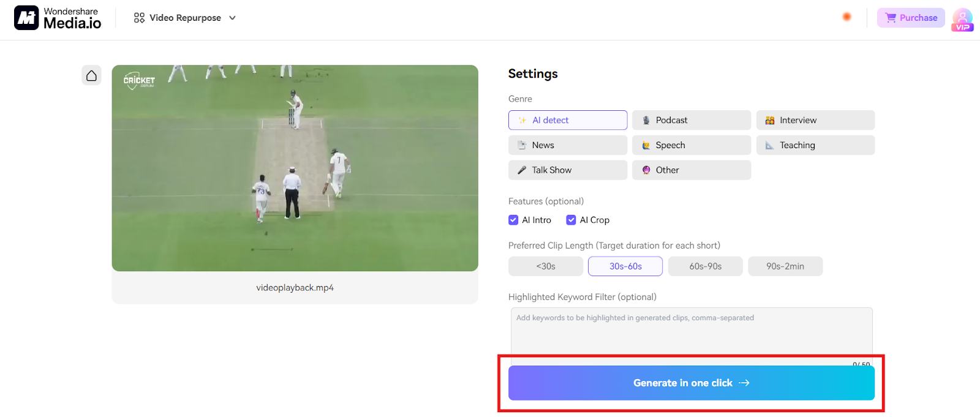
Task: Set clip length to under 30s
Action: point(545,266)
